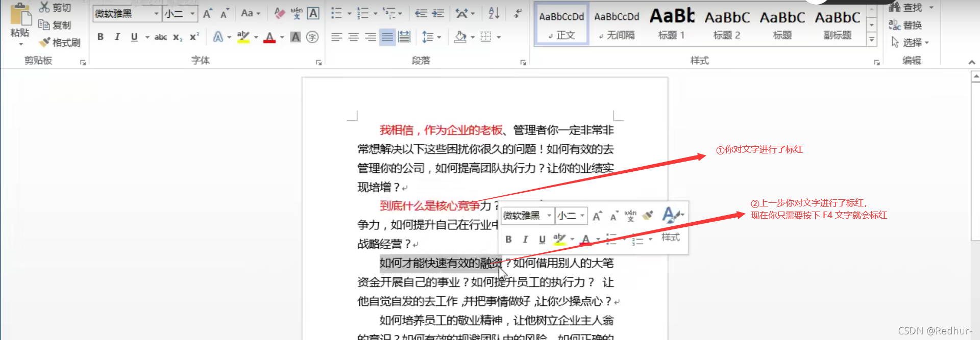Click the mini toolbar yellow highlight color
980x340 pixels.
pos(560,239)
